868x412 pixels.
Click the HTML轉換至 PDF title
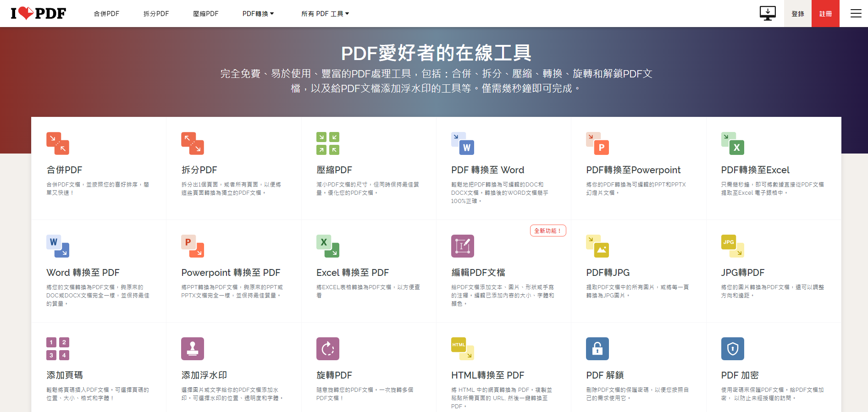[x=487, y=375]
